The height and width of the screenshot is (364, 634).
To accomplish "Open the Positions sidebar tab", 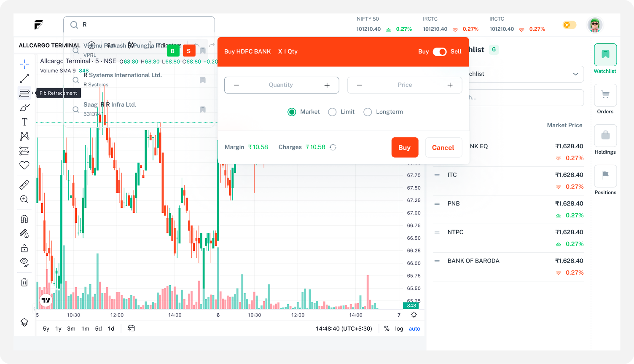I will pyautogui.click(x=605, y=180).
